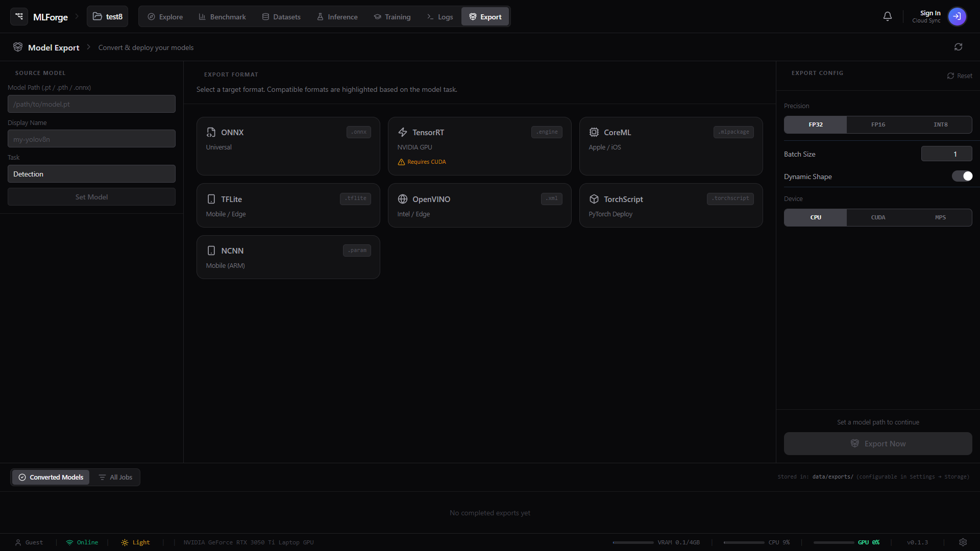Select the NCNN phone icon
980x551 pixels.
(x=211, y=251)
